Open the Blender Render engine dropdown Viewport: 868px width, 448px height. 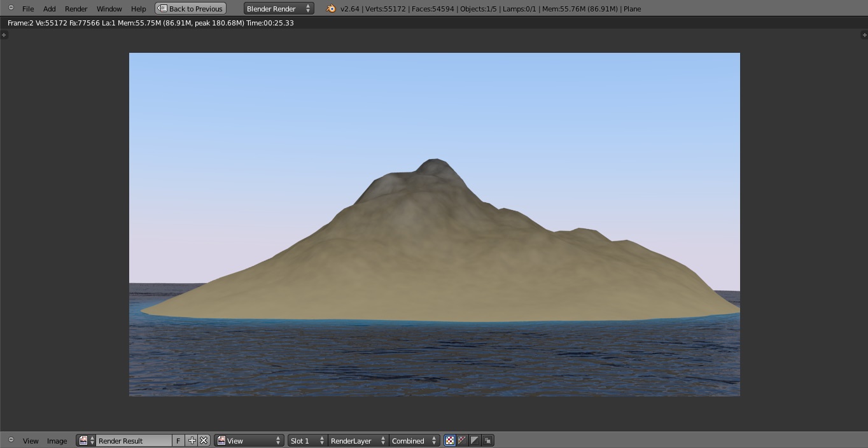click(278, 9)
